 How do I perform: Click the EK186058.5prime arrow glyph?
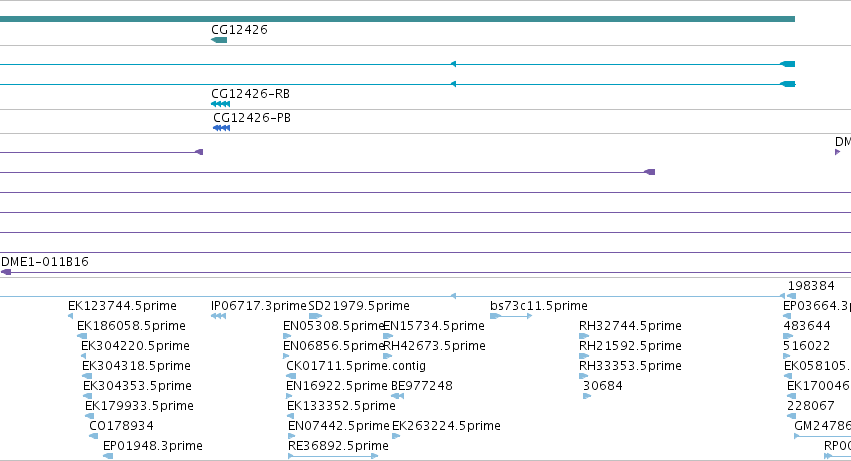tap(82, 336)
